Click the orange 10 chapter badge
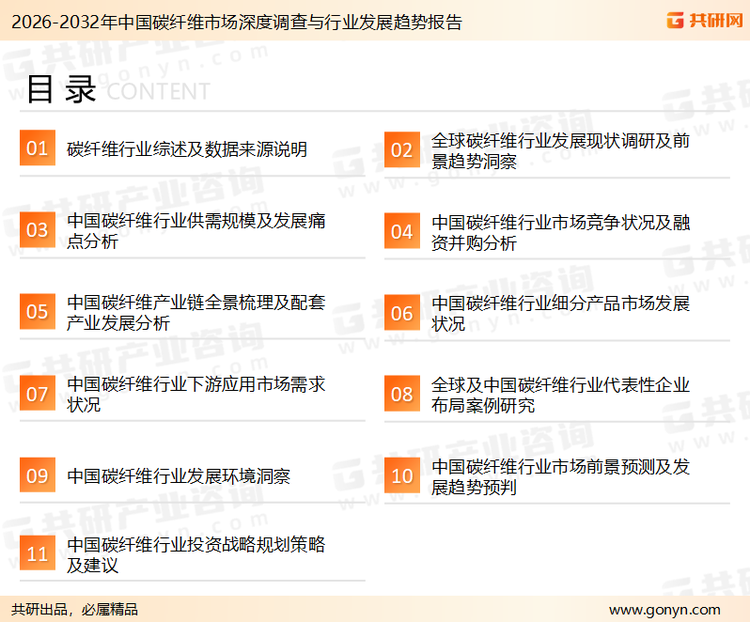Screen dimensions: 750x622 tap(402, 476)
